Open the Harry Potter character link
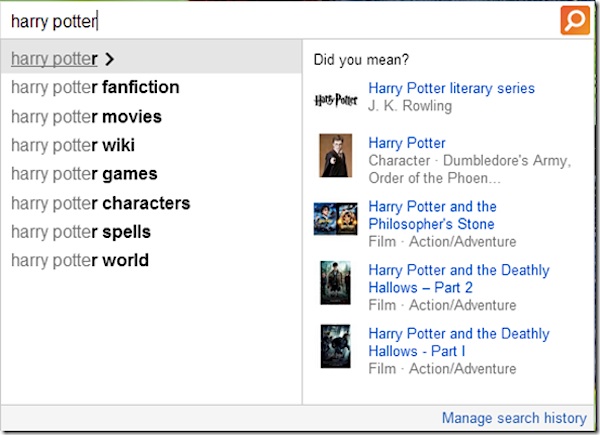This screenshot has width=600, height=435. pos(407,143)
